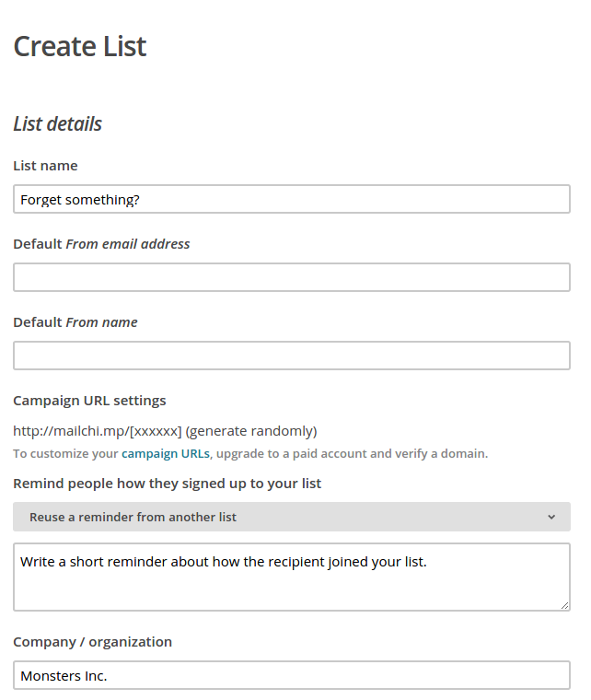Viewport: 591px width, 700px height.
Task: Click the Default From name label
Action: pos(75,321)
